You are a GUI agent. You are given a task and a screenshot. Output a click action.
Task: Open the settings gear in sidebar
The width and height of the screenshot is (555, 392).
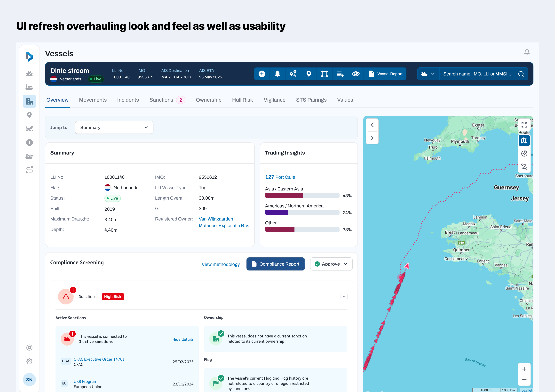click(x=29, y=361)
